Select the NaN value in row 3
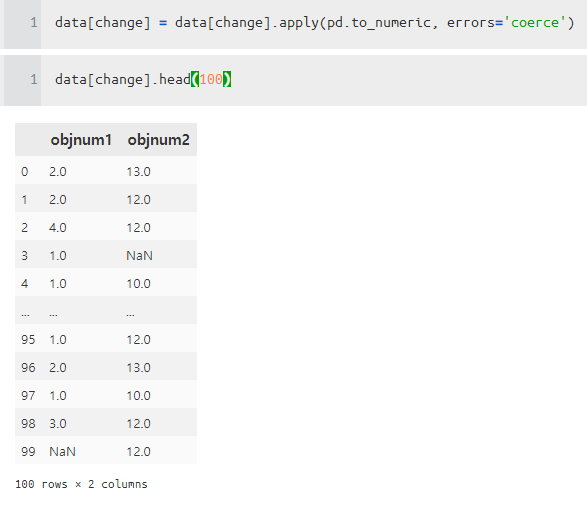 [x=139, y=256]
